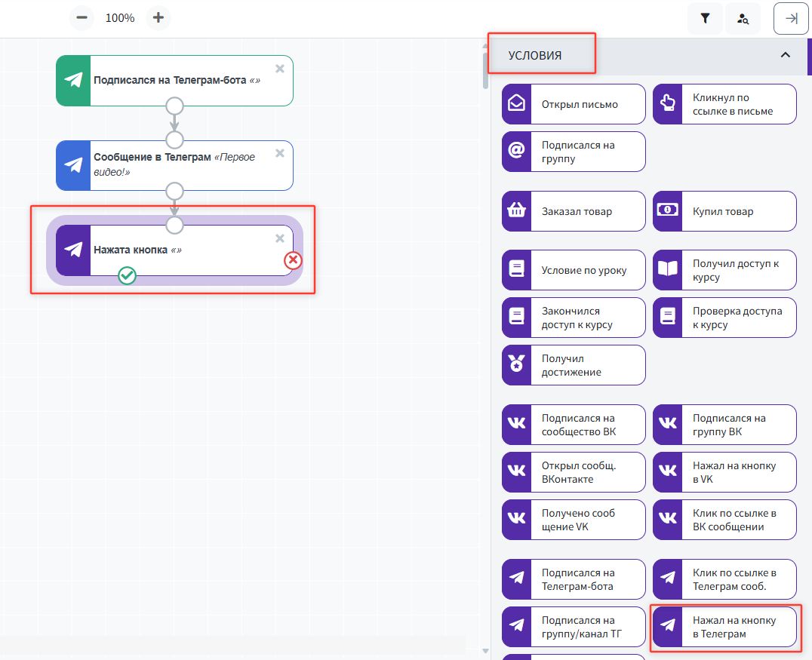Choose the Кликнул по ссылке в письме condition
The height and width of the screenshot is (660, 812).
(724, 104)
